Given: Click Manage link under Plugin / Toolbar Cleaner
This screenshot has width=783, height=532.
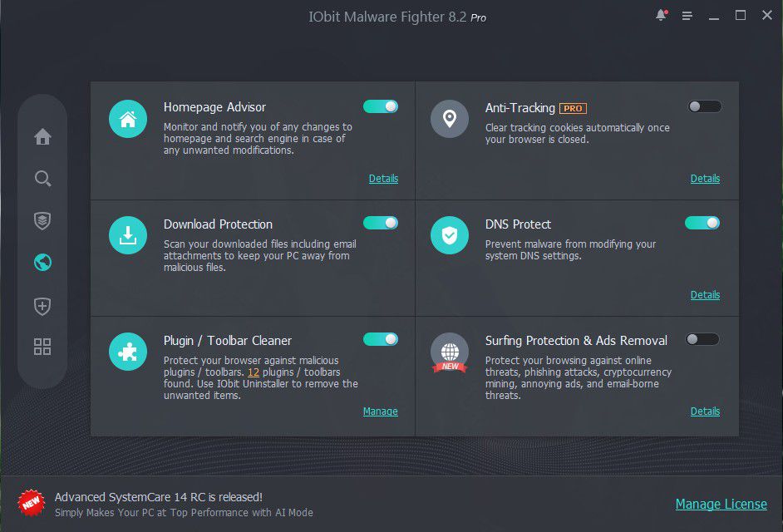Looking at the screenshot, I should pyautogui.click(x=381, y=411).
